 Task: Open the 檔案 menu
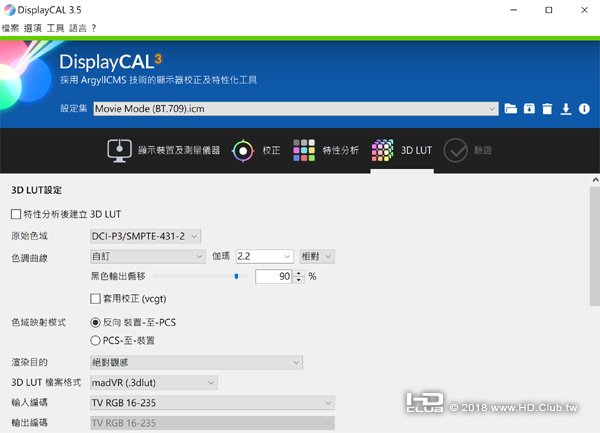coord(10,28)
